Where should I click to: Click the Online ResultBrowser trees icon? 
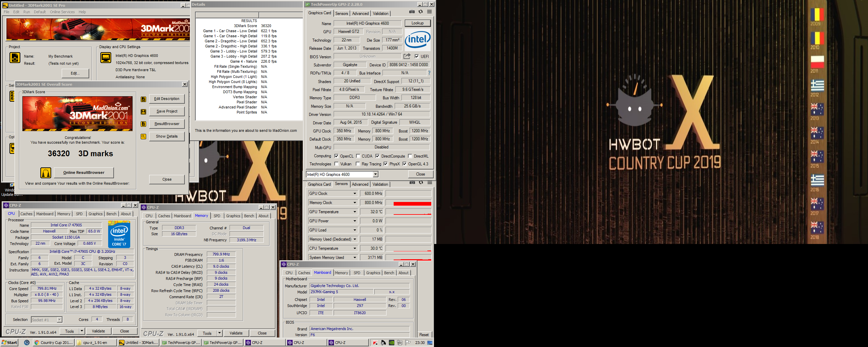46,173
